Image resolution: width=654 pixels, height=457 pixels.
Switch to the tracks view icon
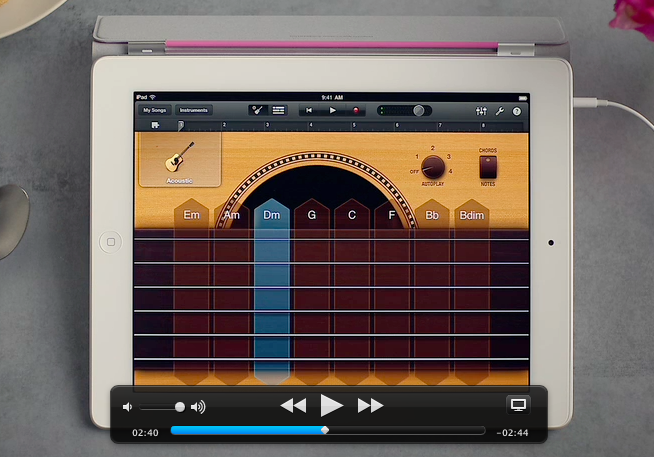pos(279,110)
